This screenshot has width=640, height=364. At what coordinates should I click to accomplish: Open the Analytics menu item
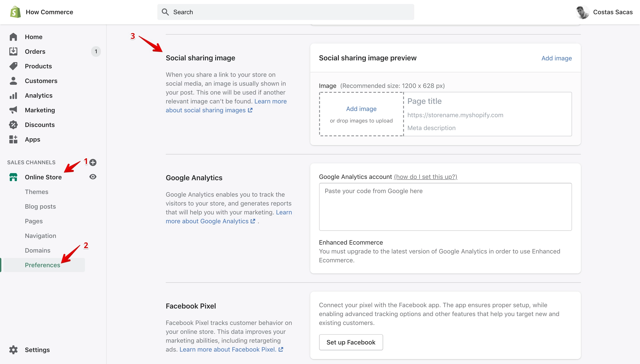pyautogui.click(x=39, y=95)
